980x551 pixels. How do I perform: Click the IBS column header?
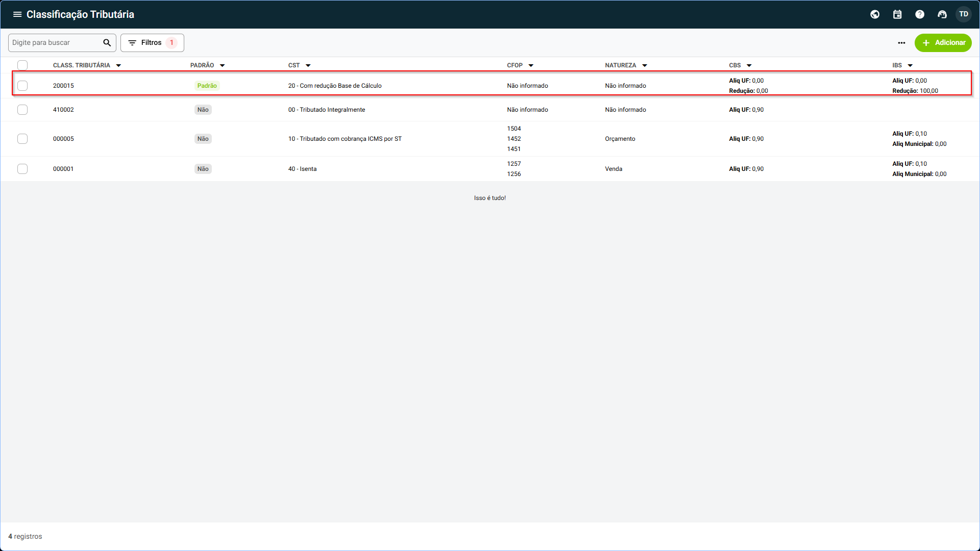[x=897, y=65]
